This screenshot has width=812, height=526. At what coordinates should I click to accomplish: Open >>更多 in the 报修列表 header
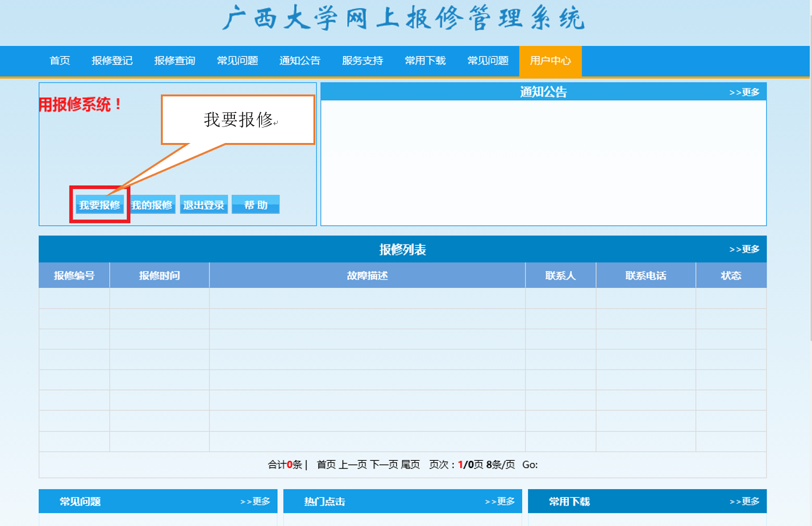coord(744,250)
